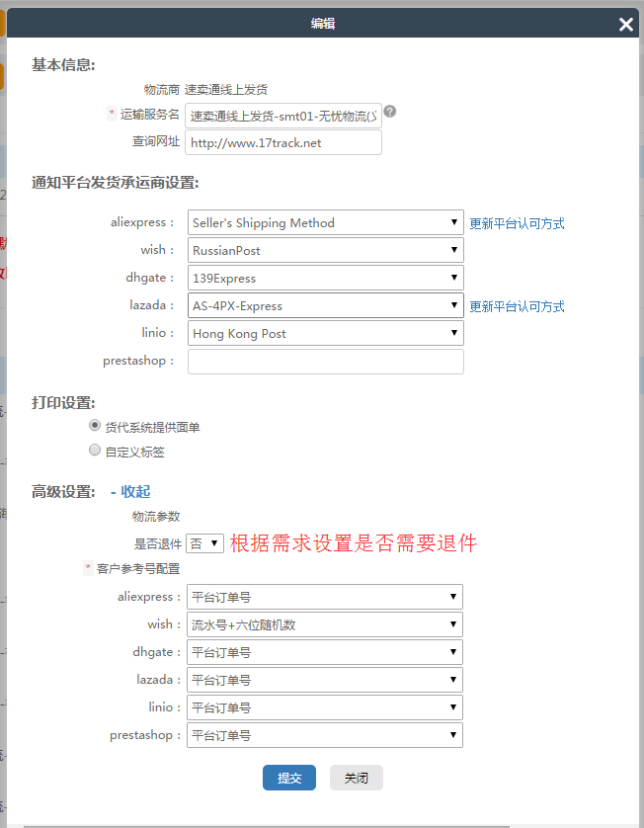The image size is (644, 828).
Task: Close the edit dialog with X
Action: click(x=625, y=25)
